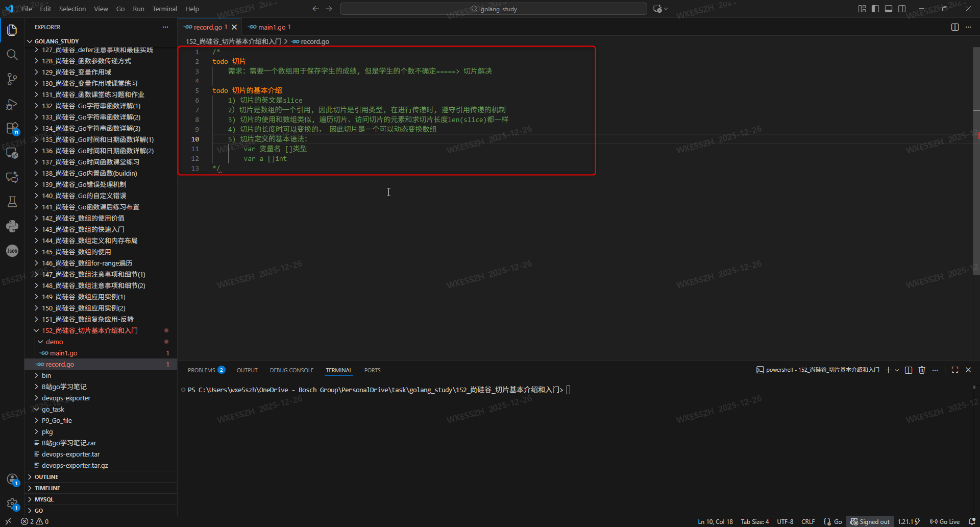This screenshot has width=980, height=527.
Task: Split the editor to the right
Action: pyautogui.click(x=955, y=27)
